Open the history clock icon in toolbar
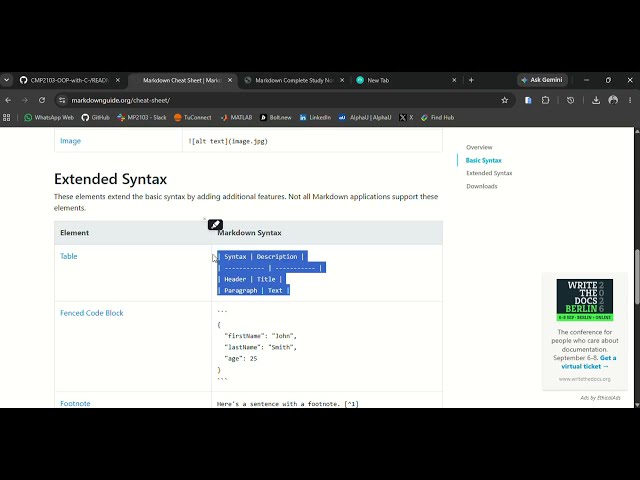This screenshot has width=640, height=480. coord(571,100)
